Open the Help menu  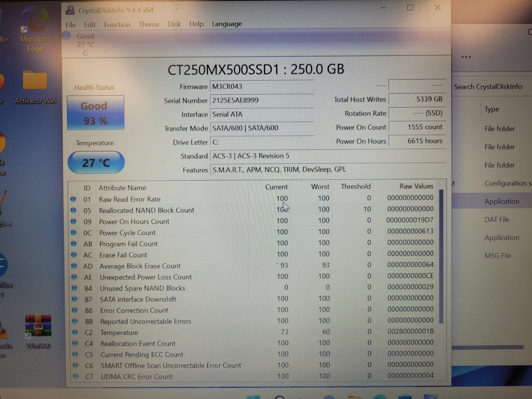[196, 24]
